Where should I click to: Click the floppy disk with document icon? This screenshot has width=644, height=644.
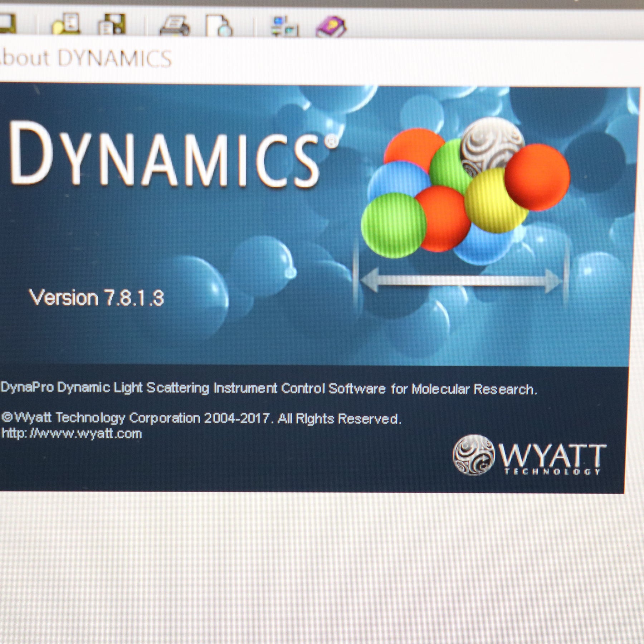click(112, 24)
